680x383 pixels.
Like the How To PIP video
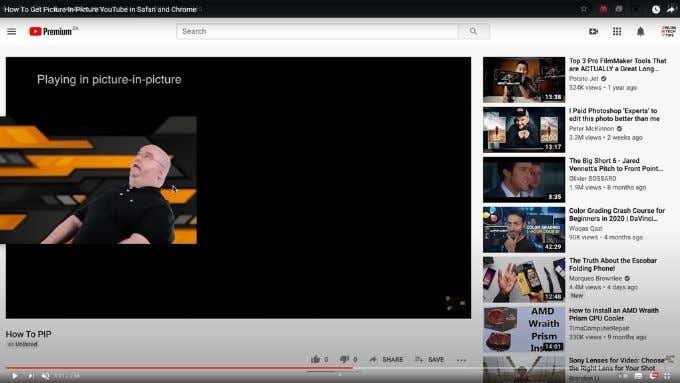(x=320, y=359)
